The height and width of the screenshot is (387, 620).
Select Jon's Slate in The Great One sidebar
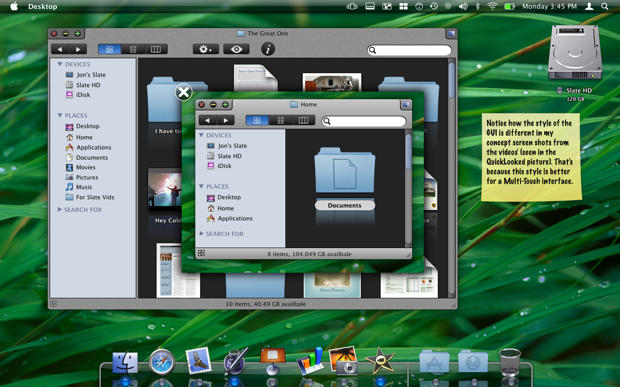[86, 74]
